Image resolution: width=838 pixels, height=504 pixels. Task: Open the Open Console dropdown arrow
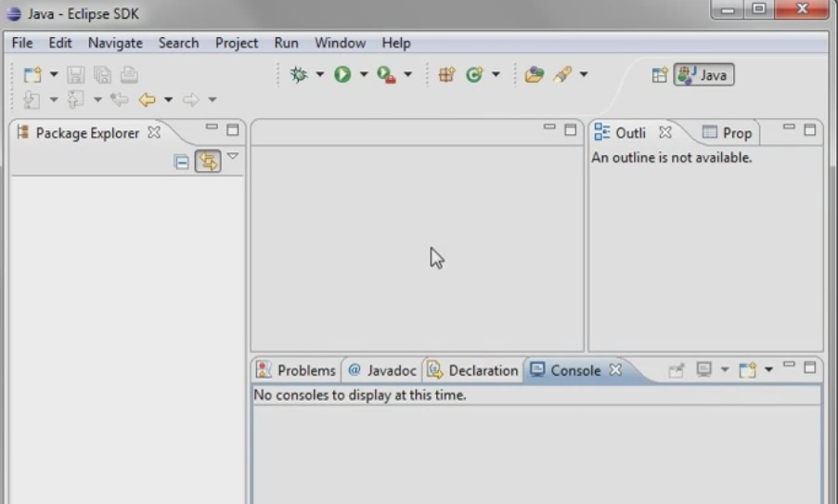[768, 369]
